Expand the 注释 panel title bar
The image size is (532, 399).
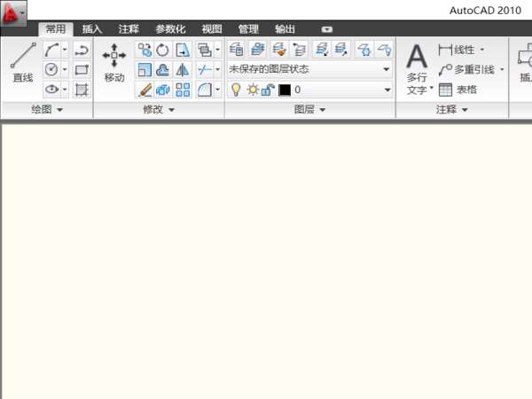pyautogui.click(x=452, y=110)
